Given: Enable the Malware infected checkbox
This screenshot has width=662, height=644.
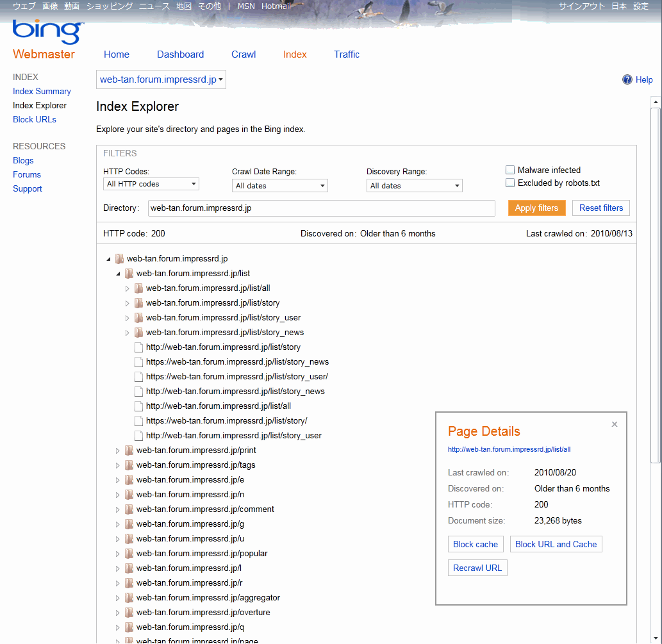Looking at the screenshot, I should (x=510, y=170).
